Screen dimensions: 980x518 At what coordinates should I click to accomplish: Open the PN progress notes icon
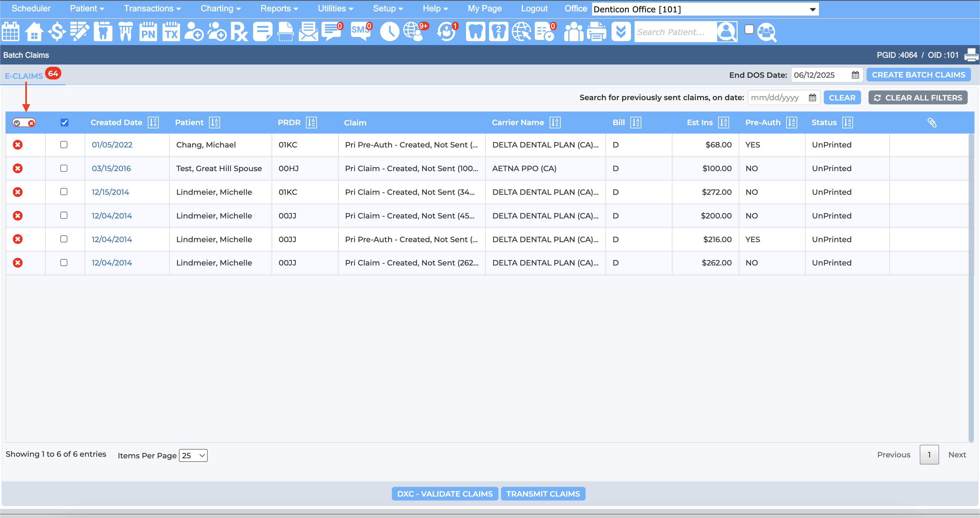click(x=147, y=31)
